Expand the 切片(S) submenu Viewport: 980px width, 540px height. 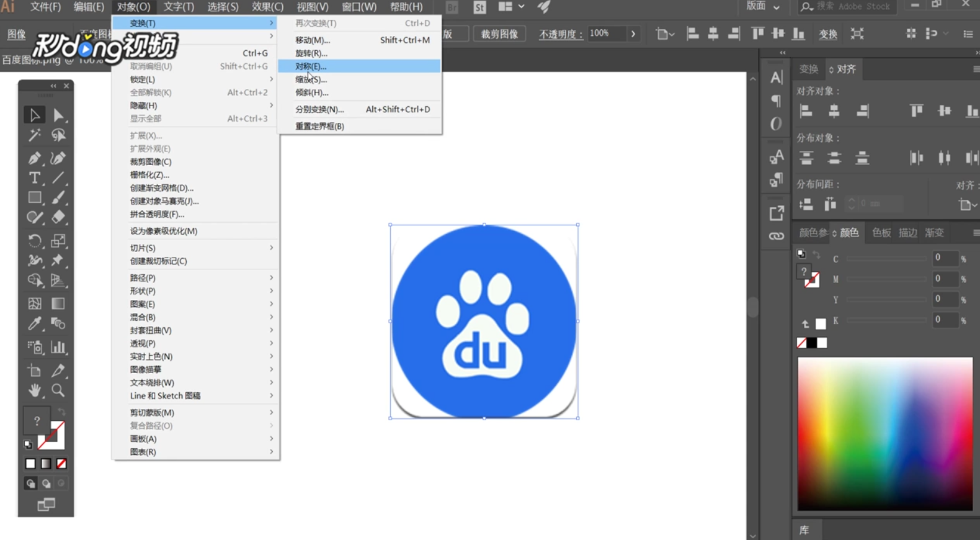tap(195, 248)
